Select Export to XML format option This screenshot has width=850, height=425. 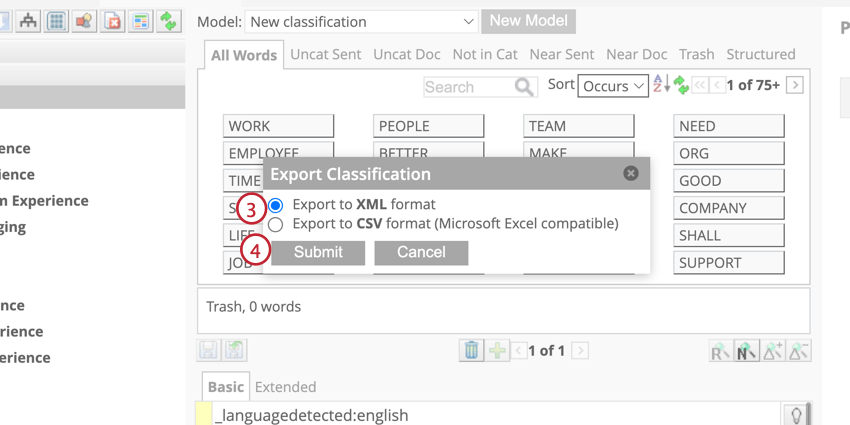(275, 205)
